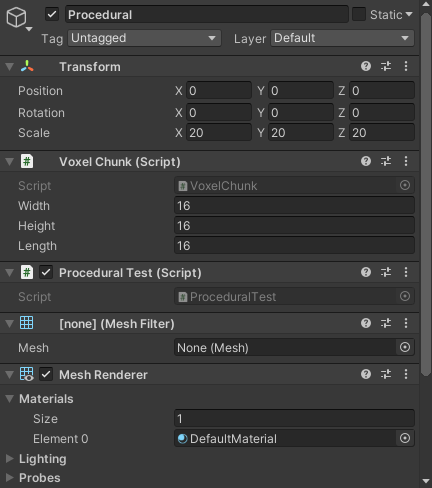Open Procedural Test script help icon
432x488 pixels.
pos(366,272)
